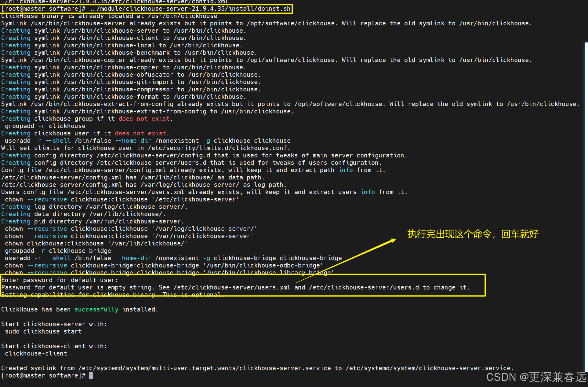The image size is (588, 387).
Task: Click 'ClickHouse has been successfully installed.' line
Action: [x=80, y=309]
